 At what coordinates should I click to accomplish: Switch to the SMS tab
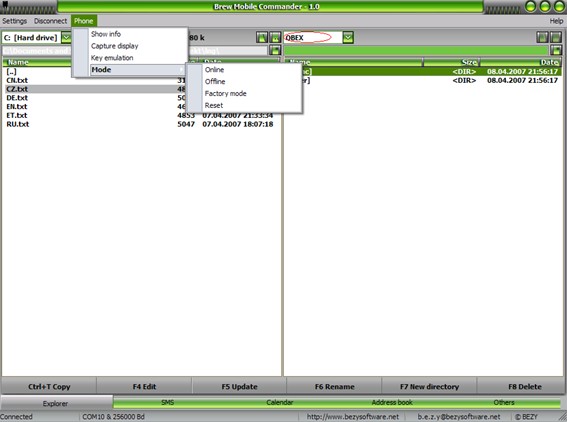point(167,402)
